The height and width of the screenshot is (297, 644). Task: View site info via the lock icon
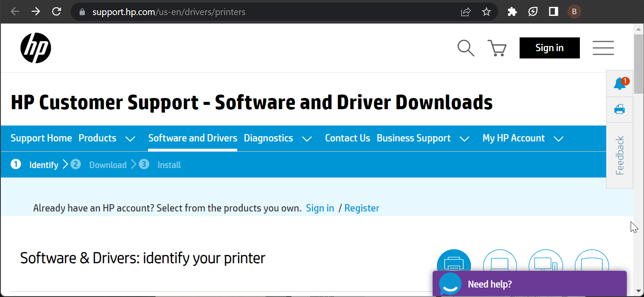point(83,12)
